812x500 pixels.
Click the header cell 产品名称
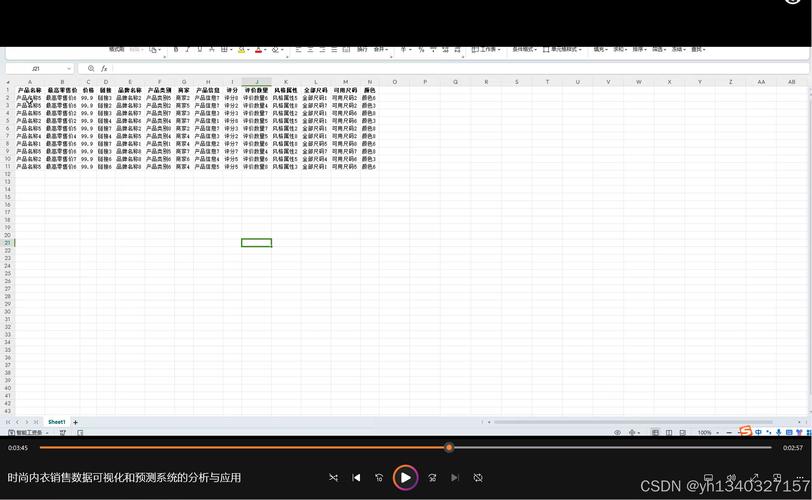pyautogui.click(x=30, y=90)
